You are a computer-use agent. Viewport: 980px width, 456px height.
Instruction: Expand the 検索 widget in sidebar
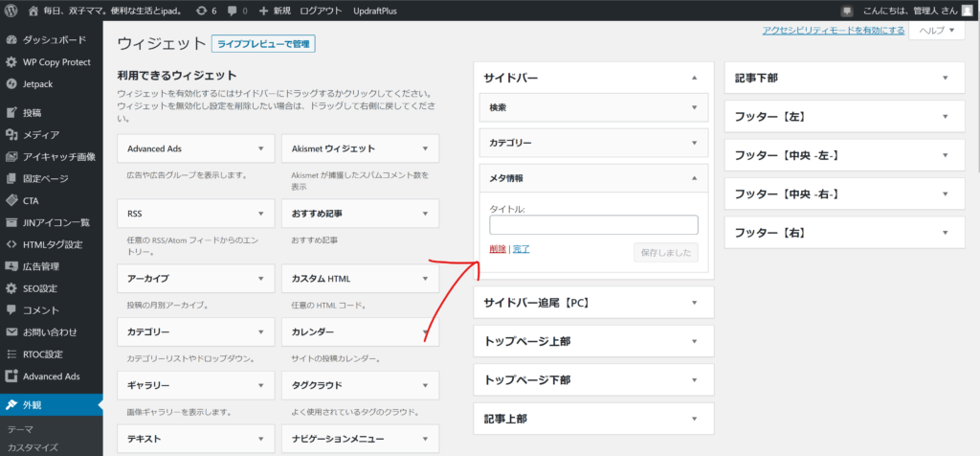(x=694, y=107)
